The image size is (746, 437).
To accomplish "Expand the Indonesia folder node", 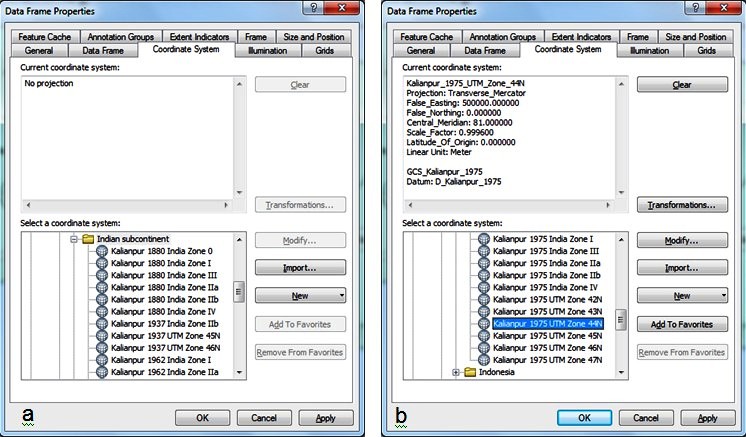I will point(456,373).
